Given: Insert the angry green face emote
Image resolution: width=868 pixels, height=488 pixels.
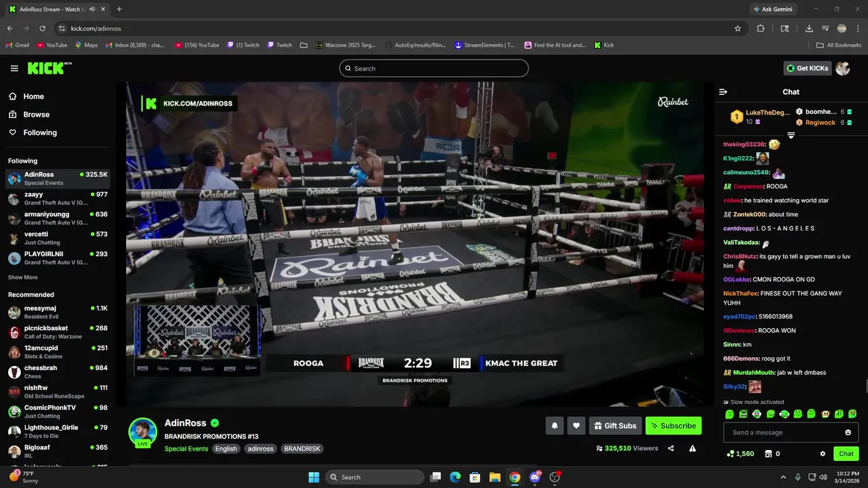Looking at the screenshot, I should 743,413.
